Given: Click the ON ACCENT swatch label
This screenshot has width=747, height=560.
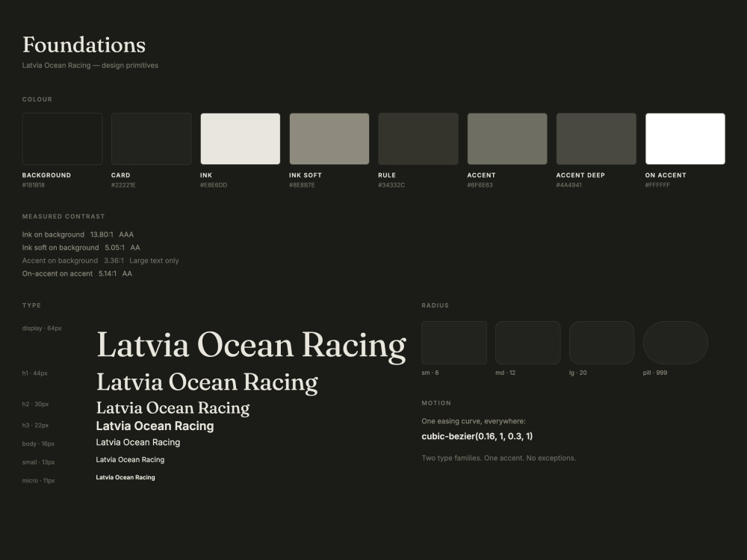Looking at the screenshot, I should pyautogui.click(x=666, y=175).
